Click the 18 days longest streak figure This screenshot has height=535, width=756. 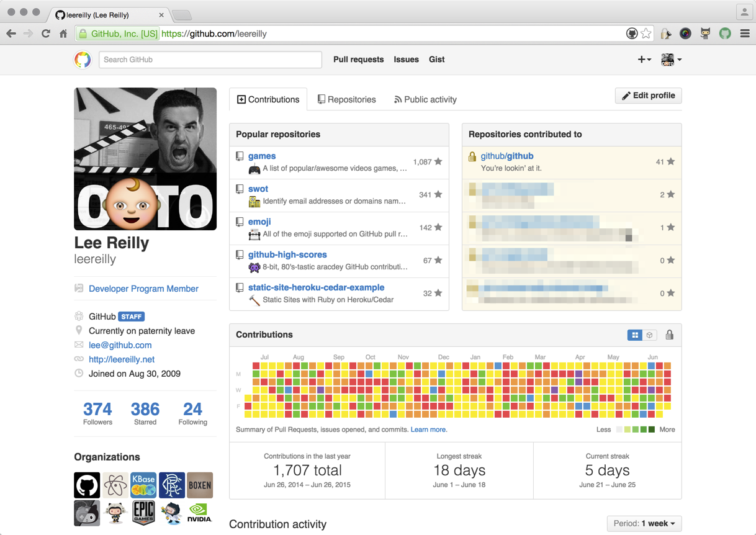459,470
